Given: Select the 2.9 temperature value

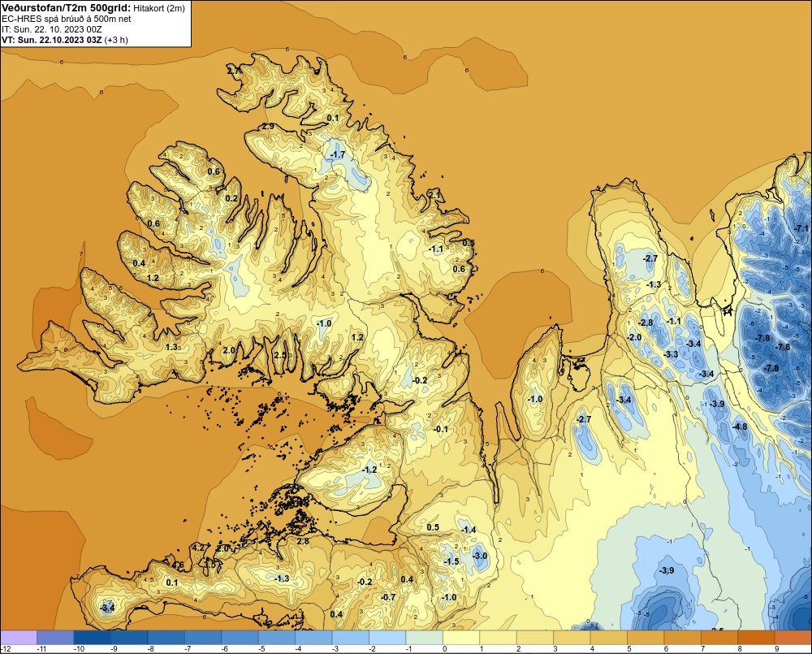Looking at the screenshot, I should pos(268,126).
